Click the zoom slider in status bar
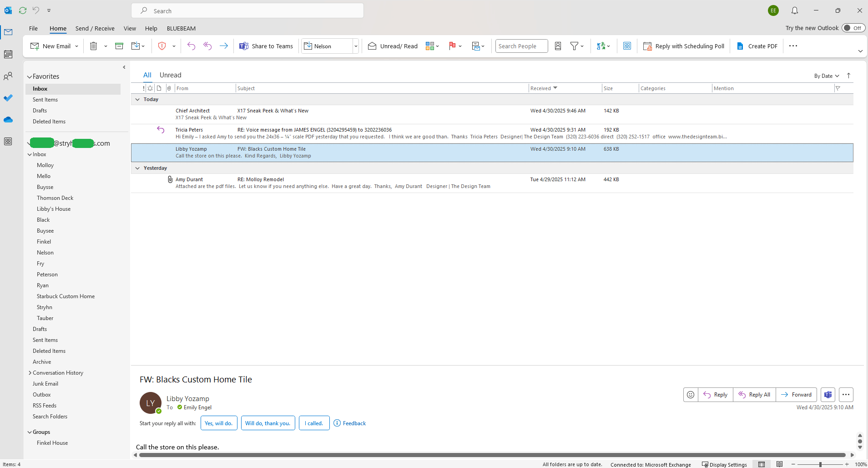This screenshot has width=868, height=468. coord(820,464)
